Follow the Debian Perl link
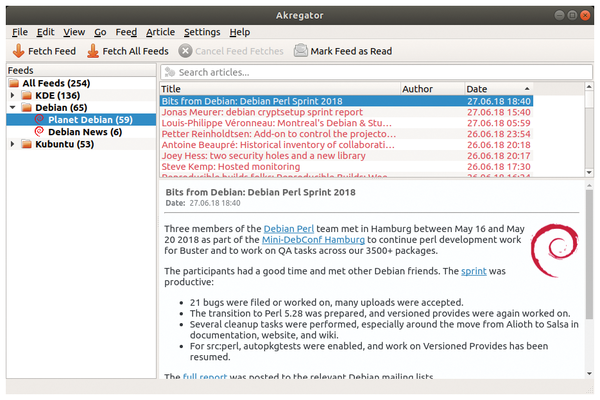The width and height of the screenshot is (600, 400). 289,229
